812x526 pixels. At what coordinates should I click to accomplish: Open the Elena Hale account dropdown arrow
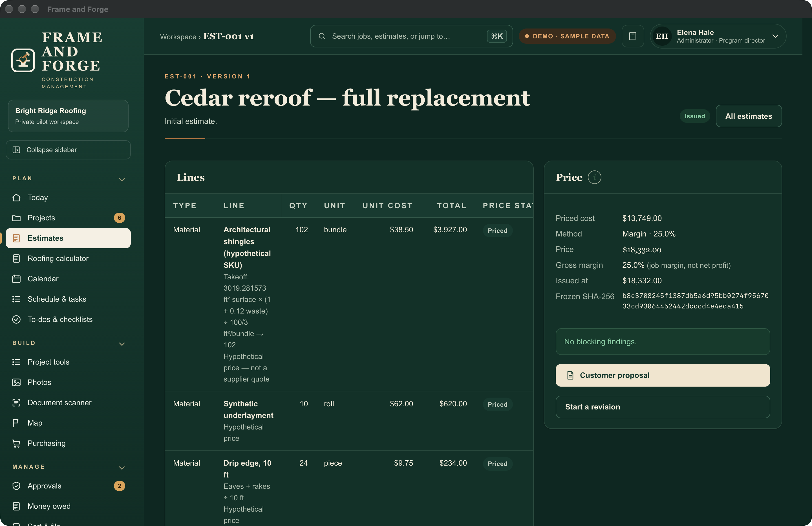[x=775, y=36]
